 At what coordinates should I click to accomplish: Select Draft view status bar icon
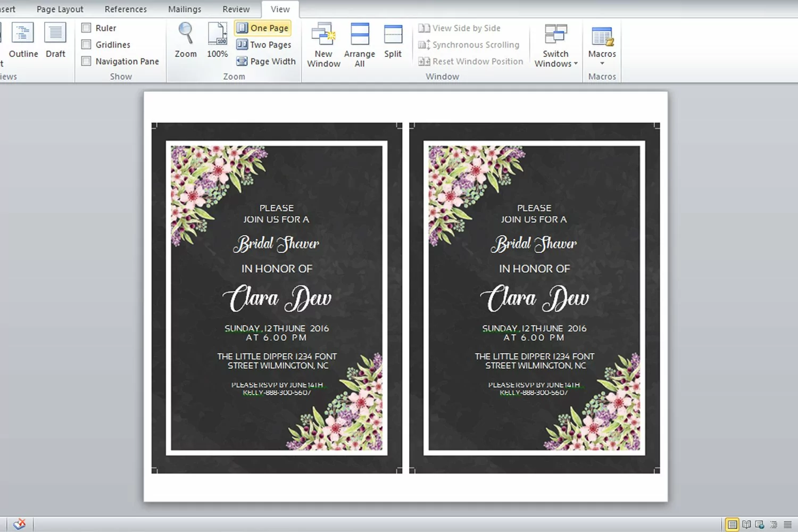click(x=787, y=525)
